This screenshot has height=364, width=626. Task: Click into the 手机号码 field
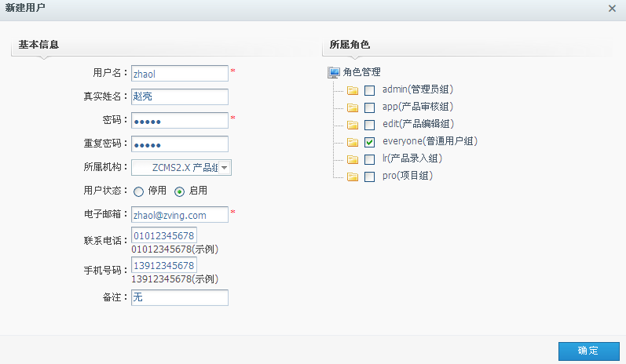[163, 266]
